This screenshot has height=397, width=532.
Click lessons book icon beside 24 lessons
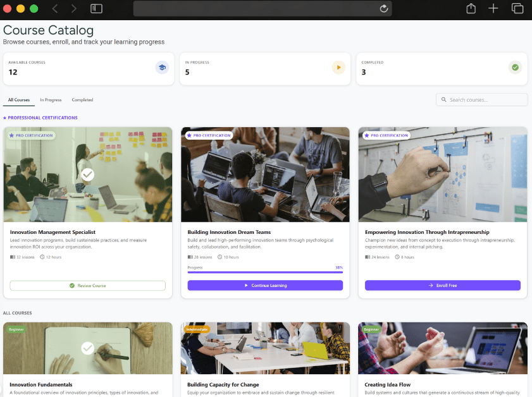point(368,257)
